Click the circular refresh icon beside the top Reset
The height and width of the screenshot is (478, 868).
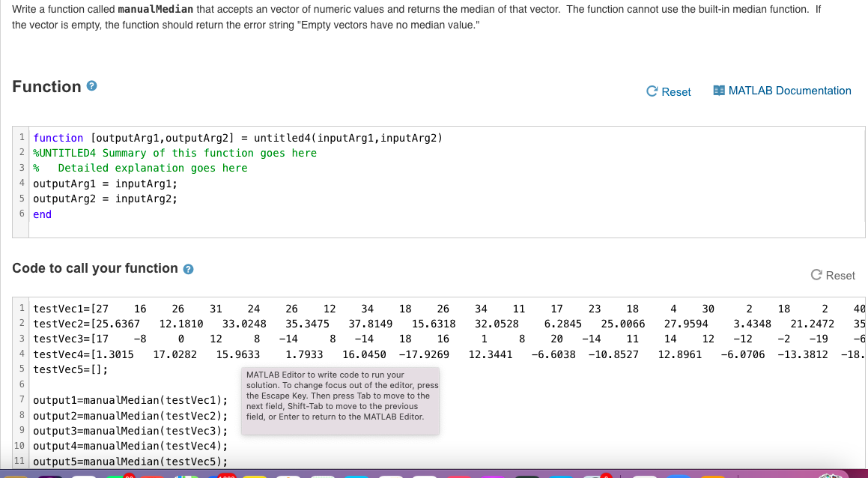pyautogui.click(x=651, y=91)
